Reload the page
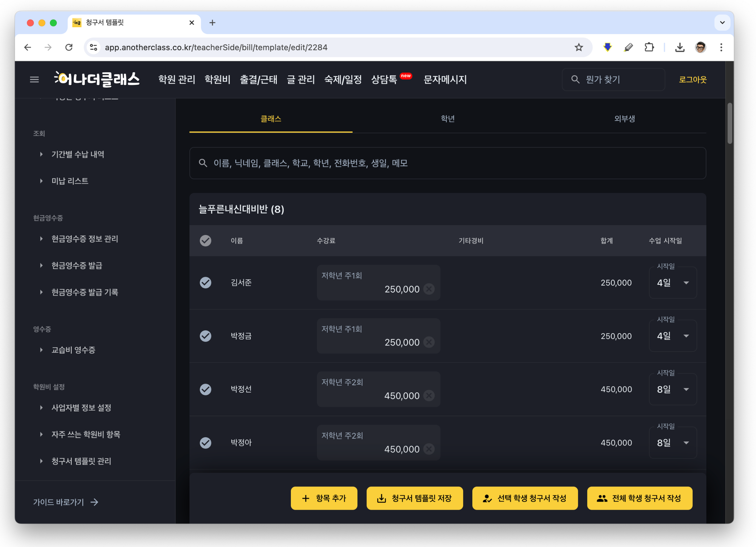The height and width of the screenshot is (547, 756). tap(69, 47)
